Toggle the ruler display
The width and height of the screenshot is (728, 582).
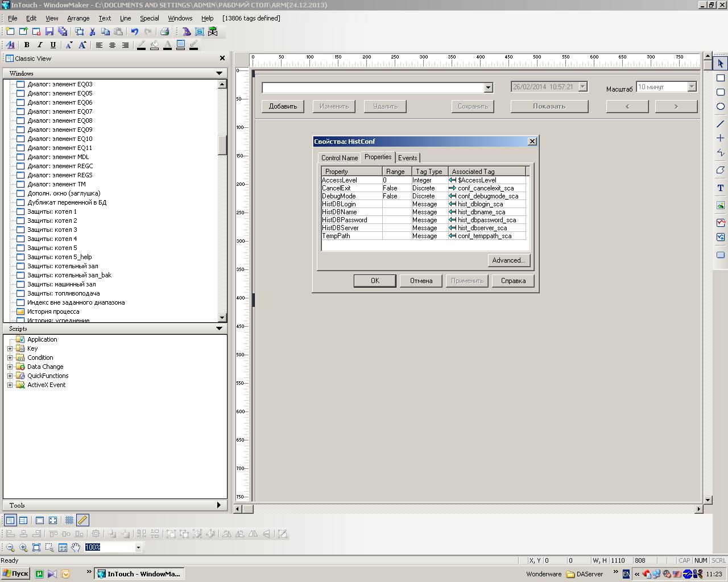point(82,520)
